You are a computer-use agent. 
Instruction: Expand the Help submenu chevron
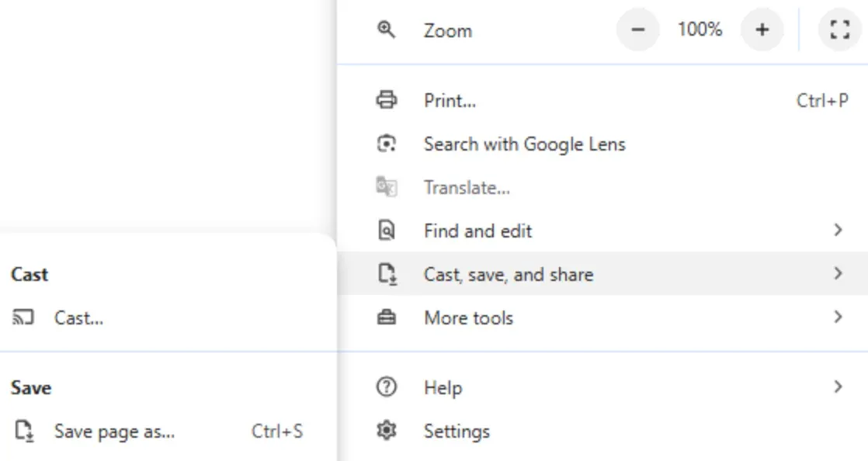tap(838, 387)
